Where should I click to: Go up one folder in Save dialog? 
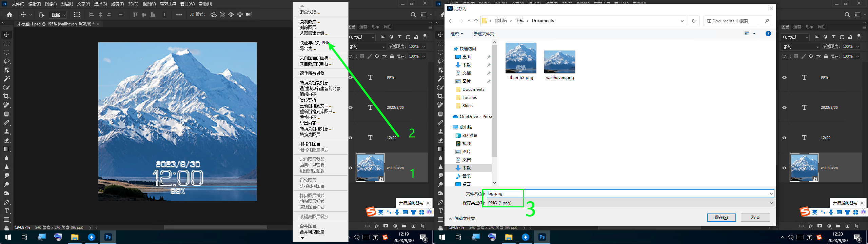(x=476, y=21)
